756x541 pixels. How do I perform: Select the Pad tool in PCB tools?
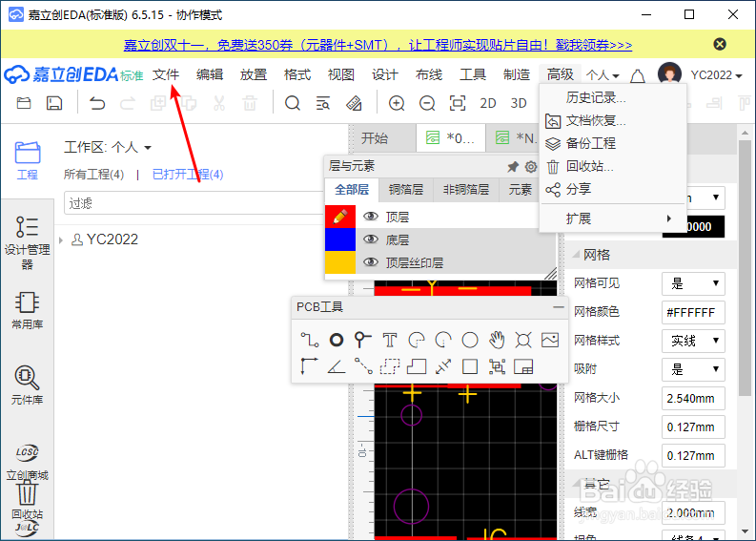[337, 341]
